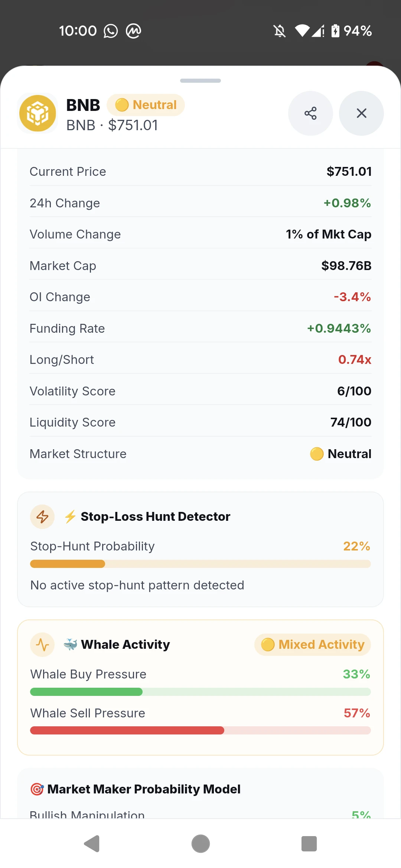Tap Android home navigation button

point(200,844)
